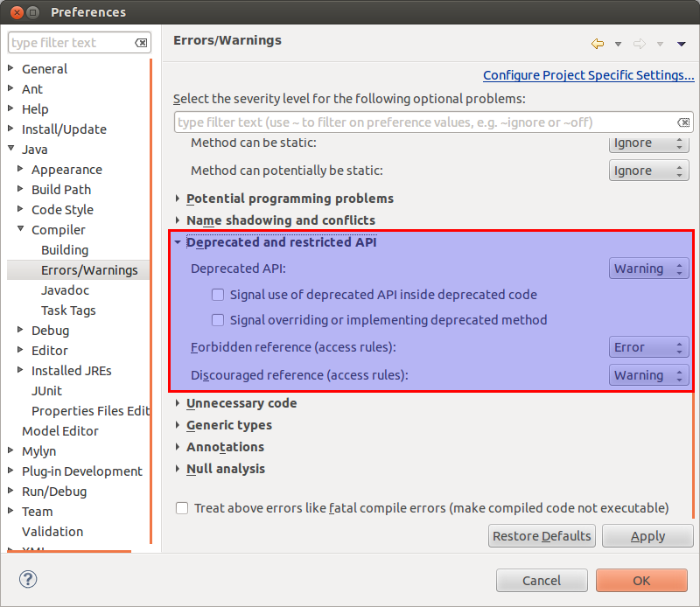Select Task Tags preference page

(68, 310)
